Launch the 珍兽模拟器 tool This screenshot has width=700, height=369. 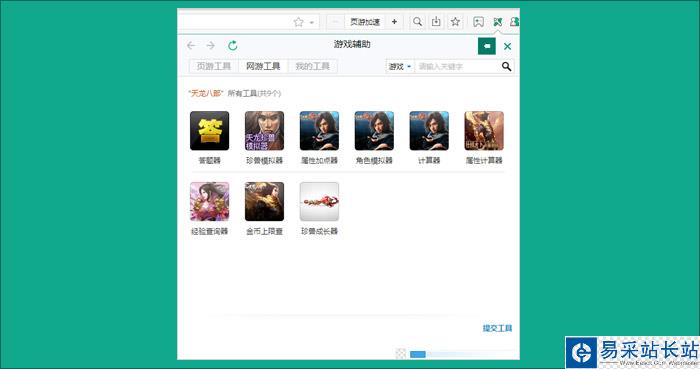pos(264,131)
